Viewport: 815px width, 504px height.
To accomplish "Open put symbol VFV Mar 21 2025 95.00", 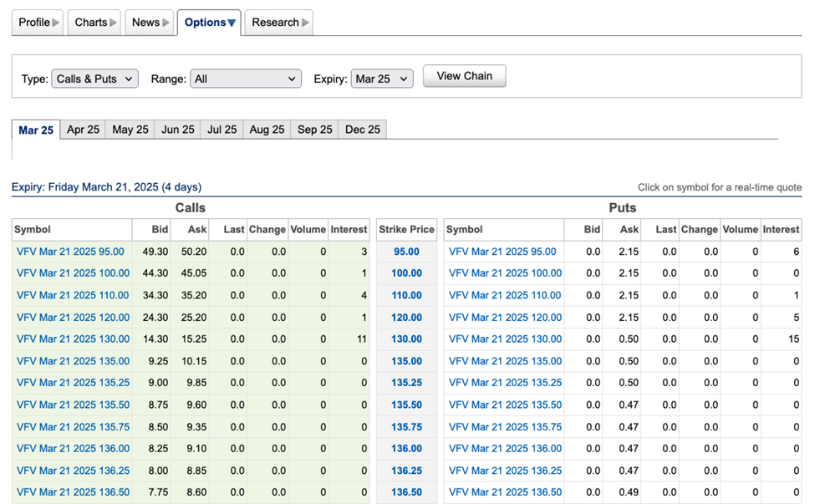I will tap(502, 252).
